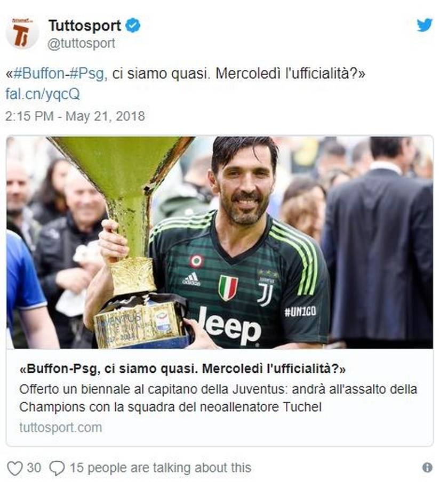Screen dimensions: 448x489
Task: Click the blue verified badge
Action: (x=133, y=26)
